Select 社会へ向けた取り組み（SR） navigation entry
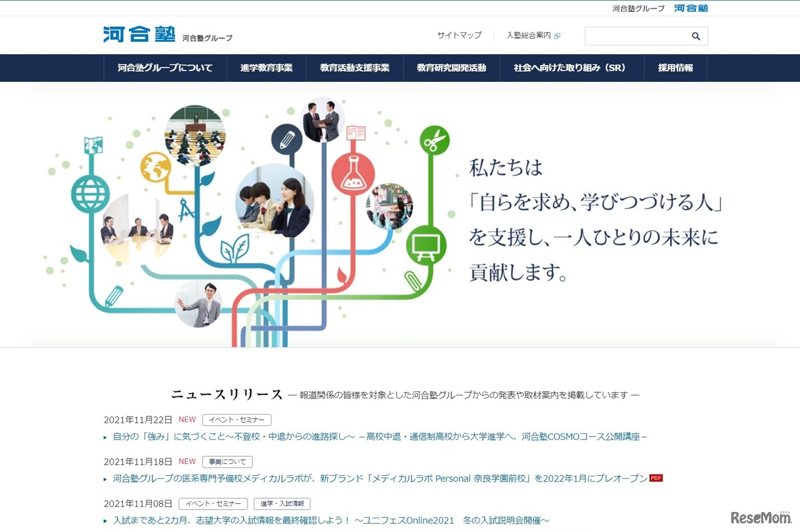 coord(571,68)
